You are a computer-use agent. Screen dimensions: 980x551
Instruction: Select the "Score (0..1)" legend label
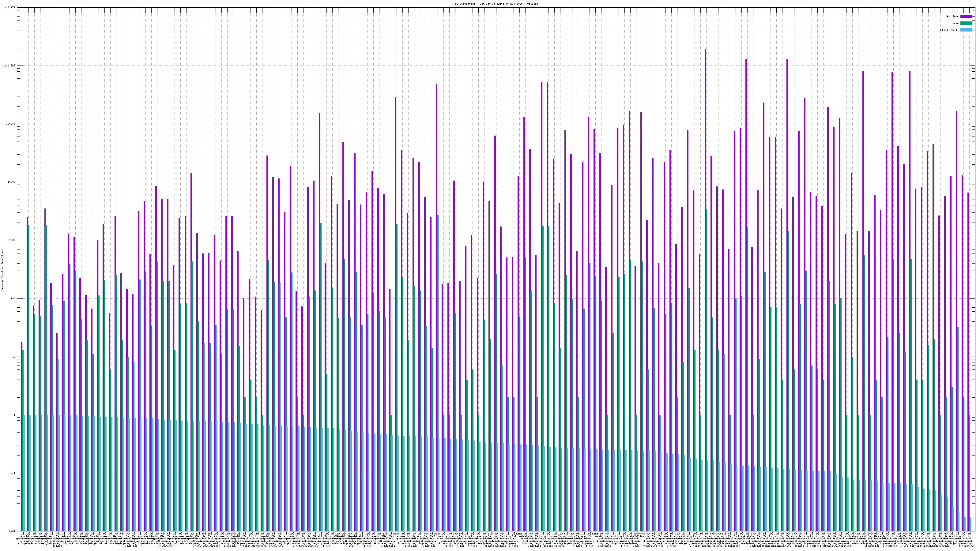(949, 30)
